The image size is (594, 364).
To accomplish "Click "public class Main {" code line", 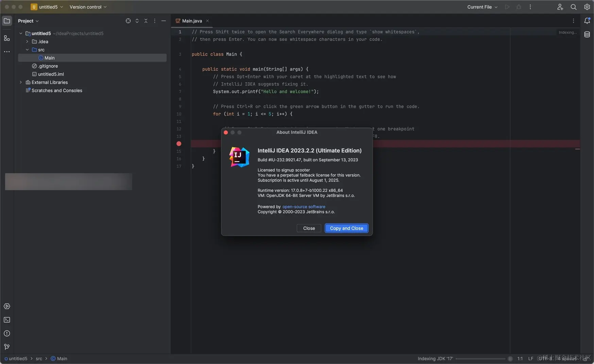I will click(217, 54).
